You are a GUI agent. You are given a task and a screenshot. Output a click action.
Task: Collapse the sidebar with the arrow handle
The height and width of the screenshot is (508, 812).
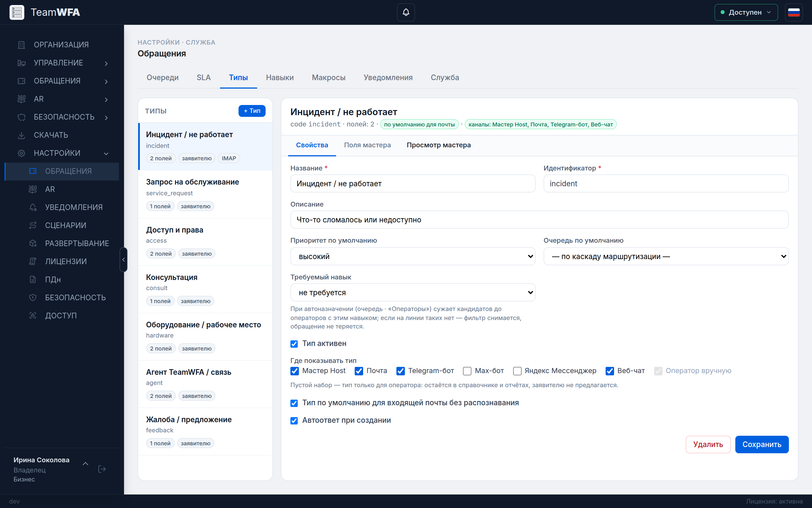(123, 260)
